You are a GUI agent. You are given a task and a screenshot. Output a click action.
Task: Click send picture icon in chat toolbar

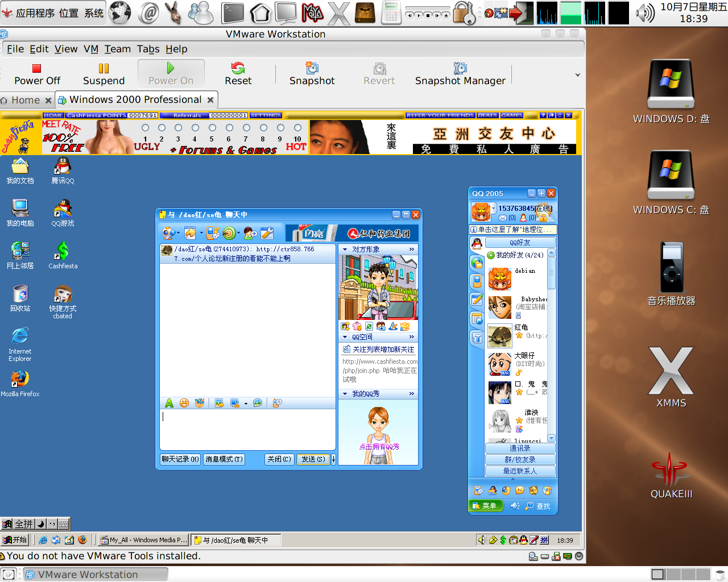[219, 403]
